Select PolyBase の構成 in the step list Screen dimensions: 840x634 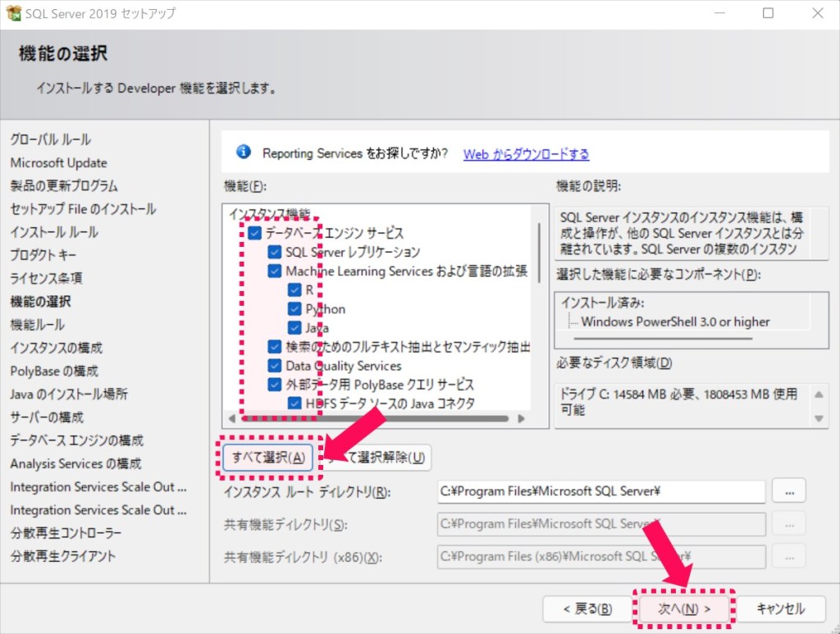click(x=54, y=371)
